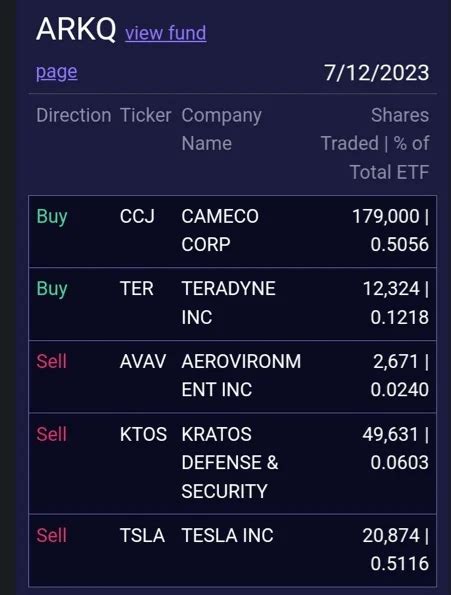The height and width of the screenshot is (595, 451).
Task: Click the AEROVIRONMENT INC company name
Action: point(241,375)
